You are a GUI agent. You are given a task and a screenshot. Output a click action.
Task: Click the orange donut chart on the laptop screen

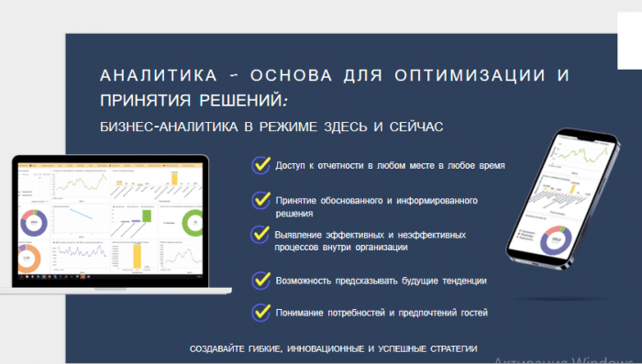click(x=29, y=259)
